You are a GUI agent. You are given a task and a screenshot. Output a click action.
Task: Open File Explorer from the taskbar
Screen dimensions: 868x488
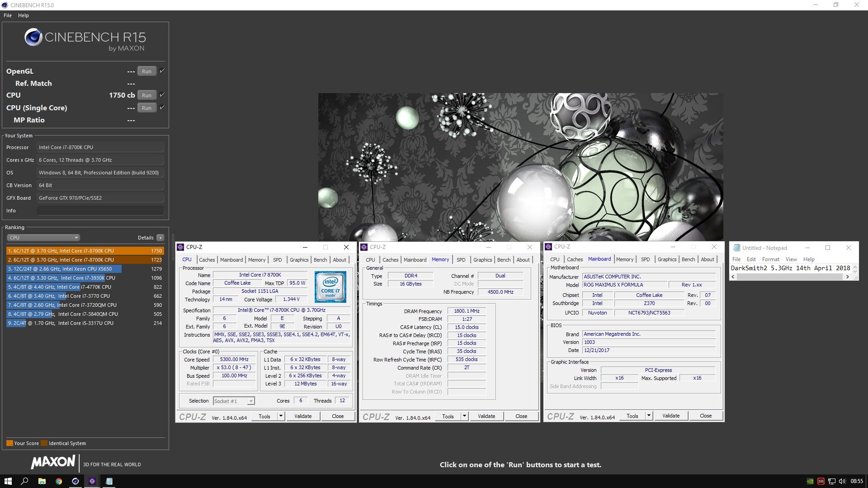(x=42, y=481)
